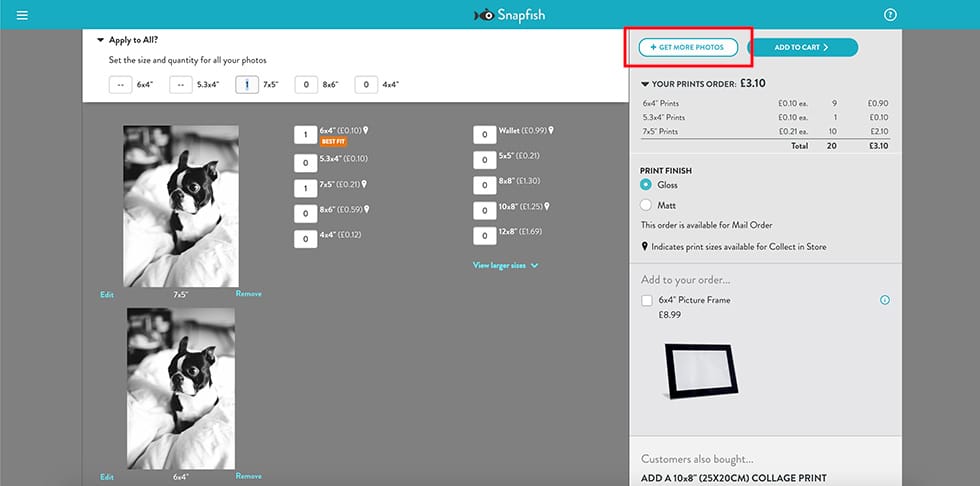The width and height of the screenshot is (980, 486).
Task: Click the pin icon beside 8x6" price
Action: coord(367,209)
